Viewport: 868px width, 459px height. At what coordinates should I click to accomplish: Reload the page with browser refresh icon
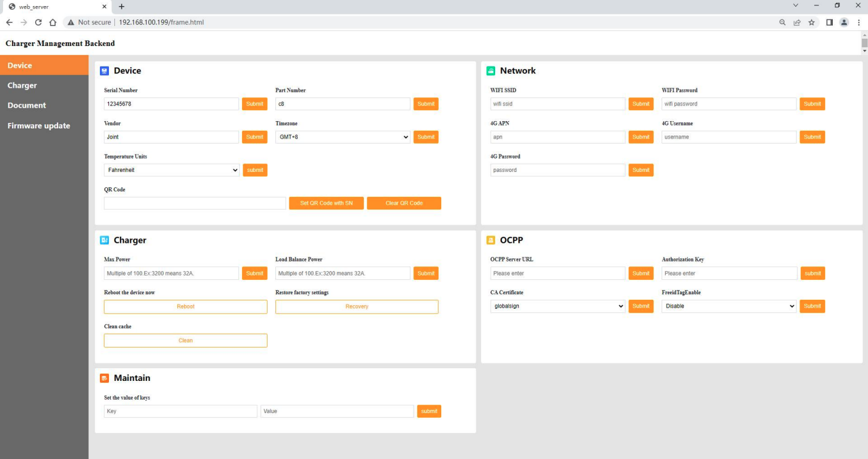pos(38,22)
